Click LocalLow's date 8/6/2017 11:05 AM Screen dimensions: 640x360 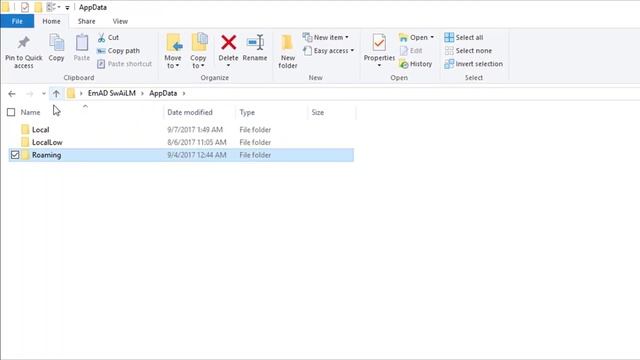[197, 142]
